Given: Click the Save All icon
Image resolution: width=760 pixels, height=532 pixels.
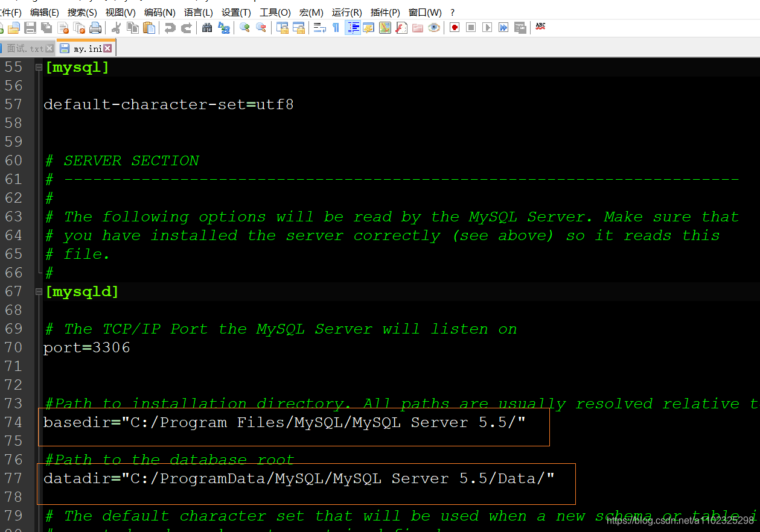Looking at the screenshot, I should [x=46, y=28].
